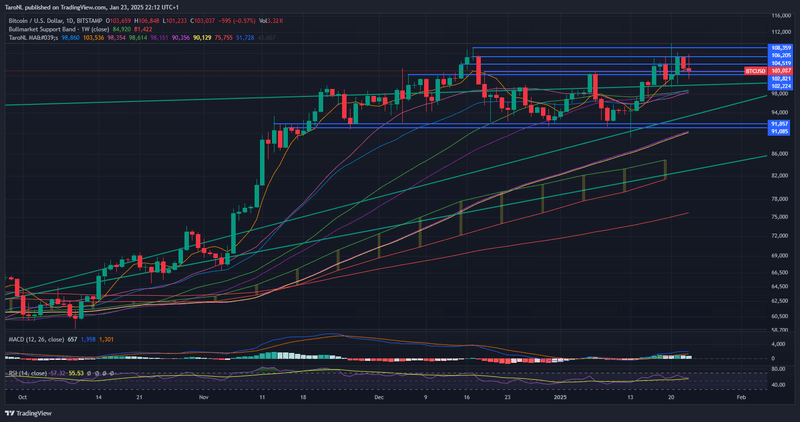Click the 75,000 price axis label
The image size is (800, 422).
coord(779,217)
